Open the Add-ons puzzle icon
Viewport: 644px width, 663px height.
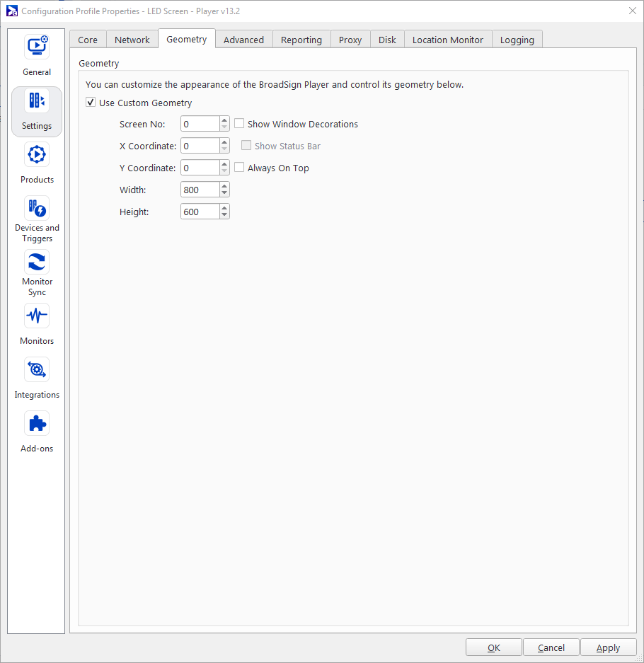pyautogui.click(x=37, y=424)
